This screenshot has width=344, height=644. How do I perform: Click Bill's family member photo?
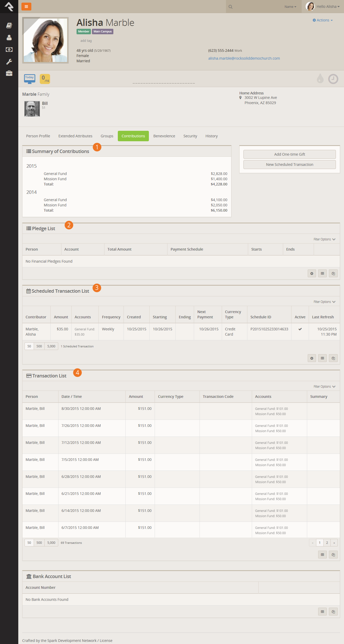pos(32,109)
